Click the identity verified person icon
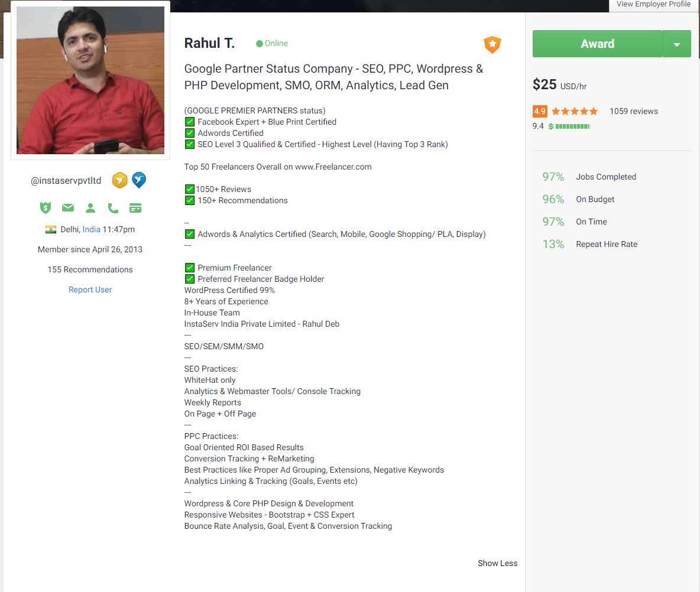Image resolution: width=700 pixels, height=592 pixels. pos(90,208)
